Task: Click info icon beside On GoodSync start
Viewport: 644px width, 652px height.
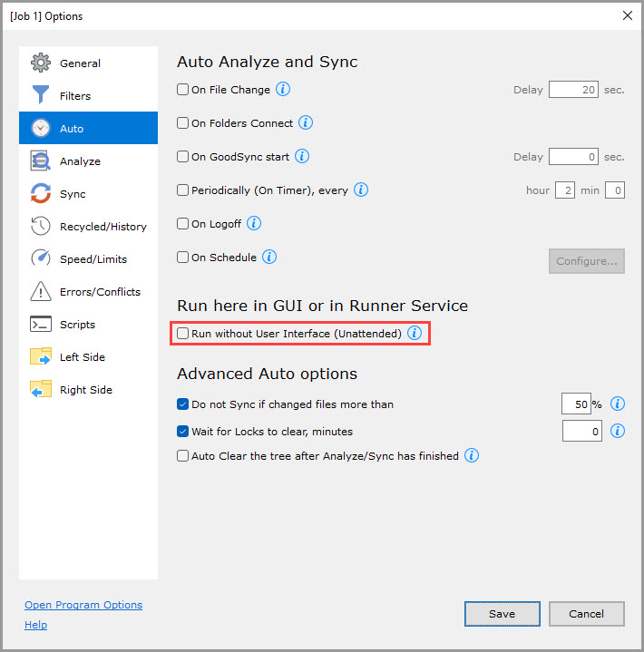Action: pos(302,156)
